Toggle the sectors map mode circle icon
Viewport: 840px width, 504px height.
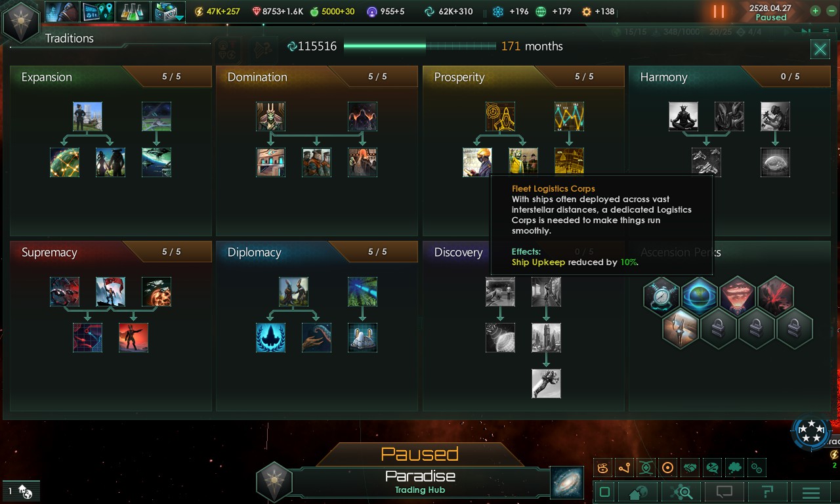(668, 468)
